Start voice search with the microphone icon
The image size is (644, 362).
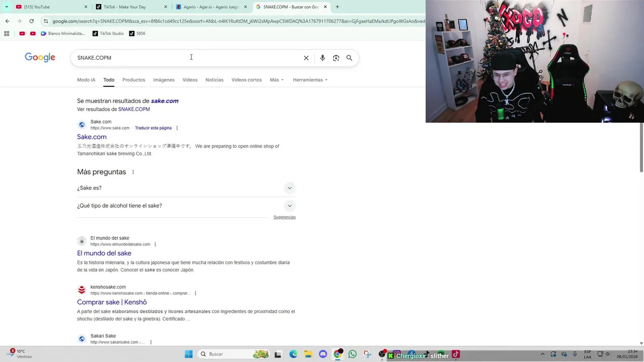[x=323, y=58]
